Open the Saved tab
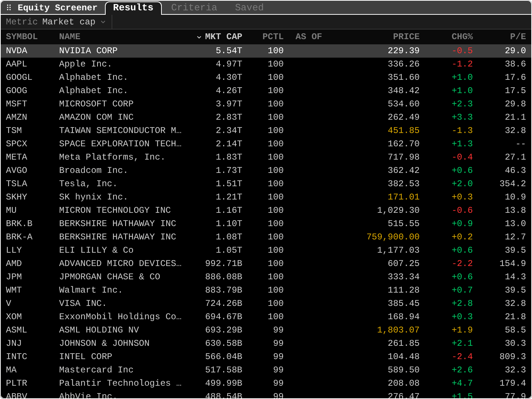The height and width of the screenshot is (399, 532). coord(249,7)
